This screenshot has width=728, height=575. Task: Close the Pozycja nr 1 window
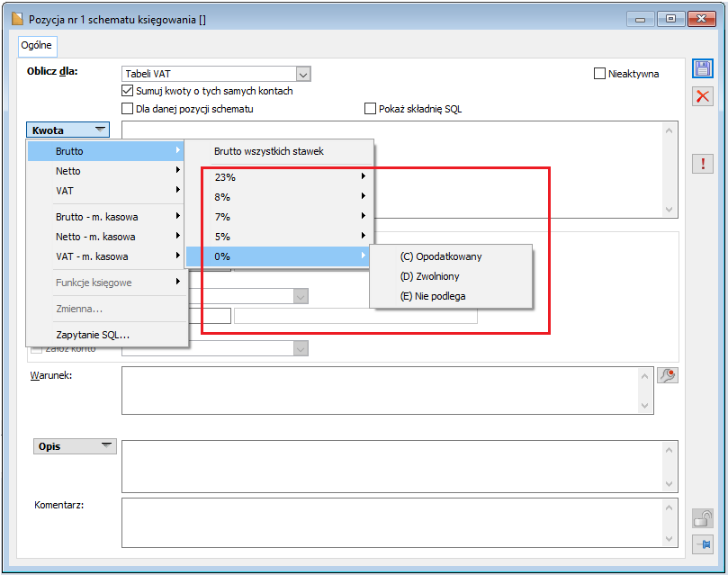click(x=702, y=19)
